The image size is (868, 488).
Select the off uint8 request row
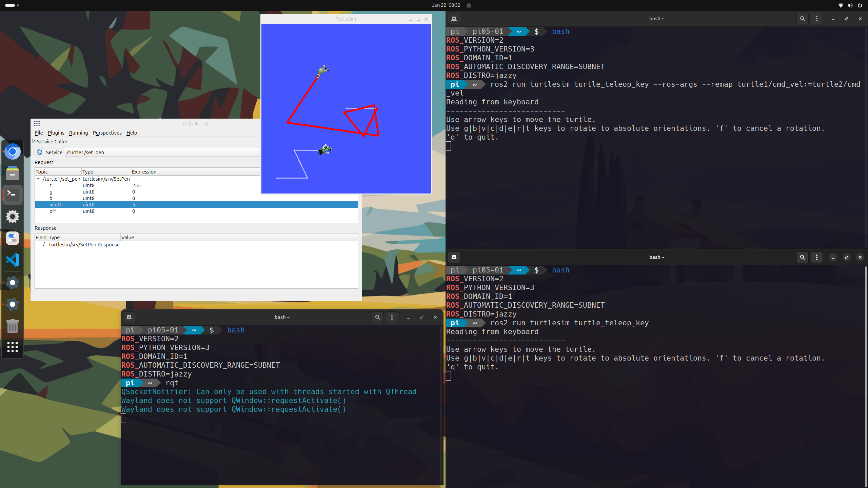click(x=196, y=211)
